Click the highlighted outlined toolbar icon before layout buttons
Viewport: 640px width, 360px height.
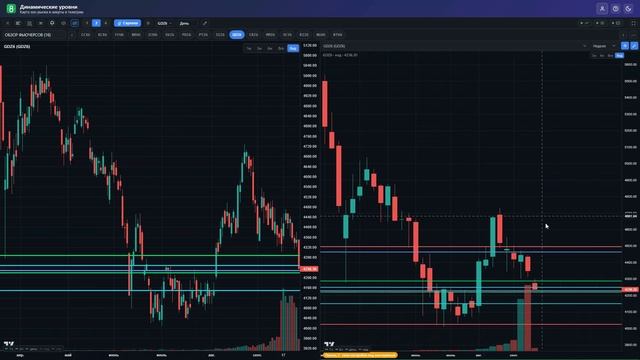tap(75, 23)
